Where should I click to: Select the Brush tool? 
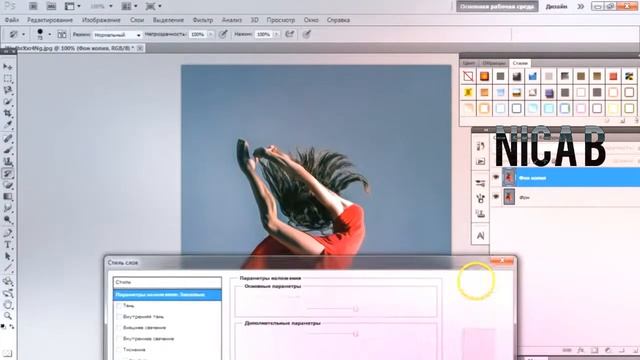[8, 150]
